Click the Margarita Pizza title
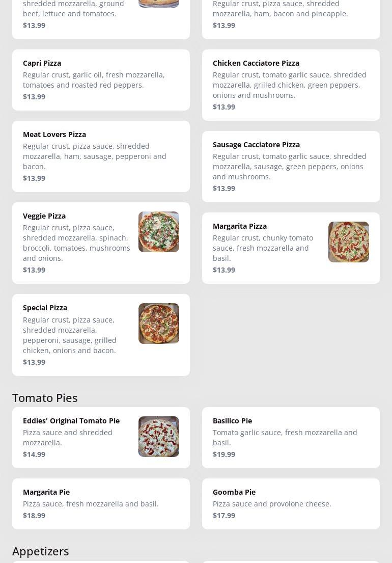392x563 pixels. (240, 226)
